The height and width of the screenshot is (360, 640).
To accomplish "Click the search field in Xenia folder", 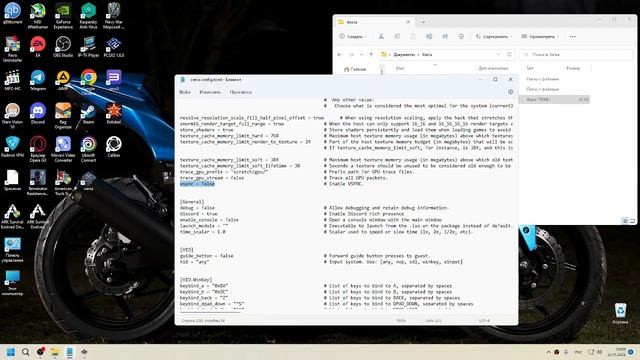I will (x=576, y=54).
